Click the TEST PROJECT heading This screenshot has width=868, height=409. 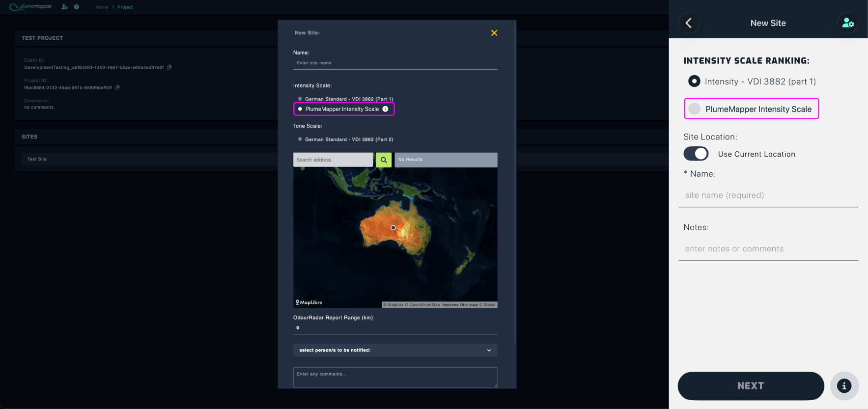tap(42, 38)
